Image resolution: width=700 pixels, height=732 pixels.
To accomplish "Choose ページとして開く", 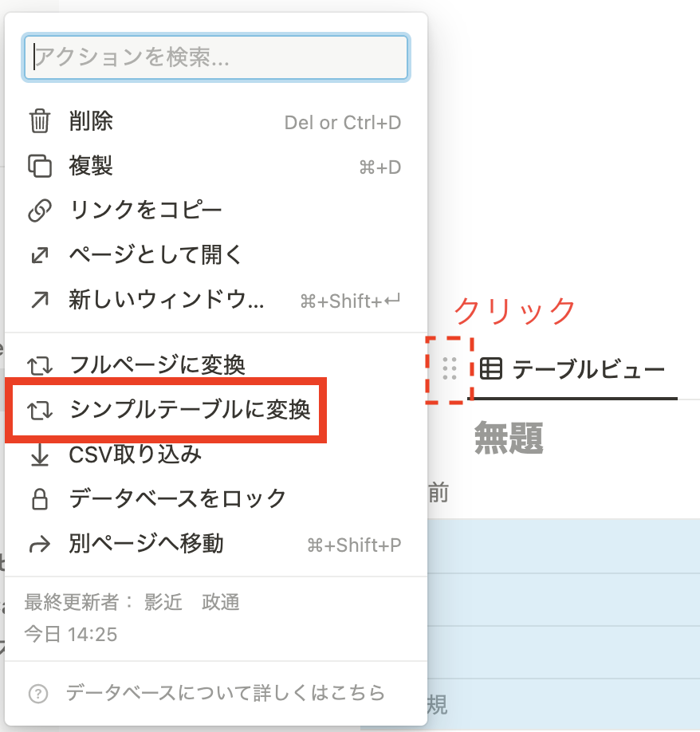I will pyautogui.click(x=215, y=255).
